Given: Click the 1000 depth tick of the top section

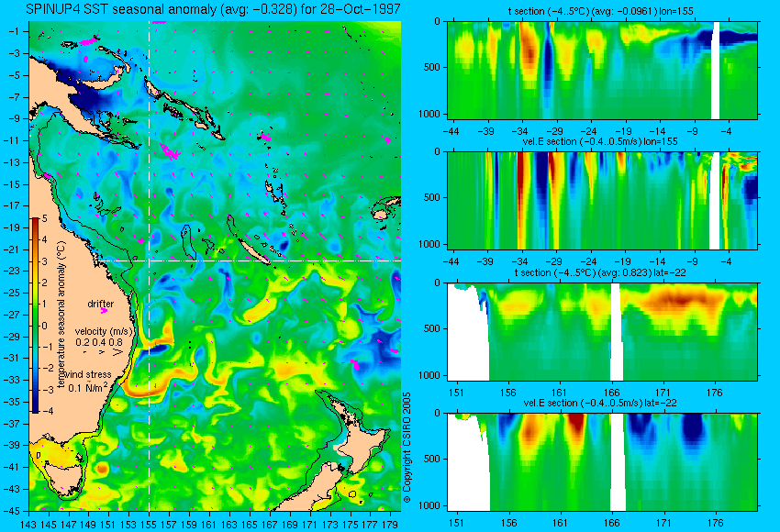Looking at the screenshot, I should click(x=429, y=114).
